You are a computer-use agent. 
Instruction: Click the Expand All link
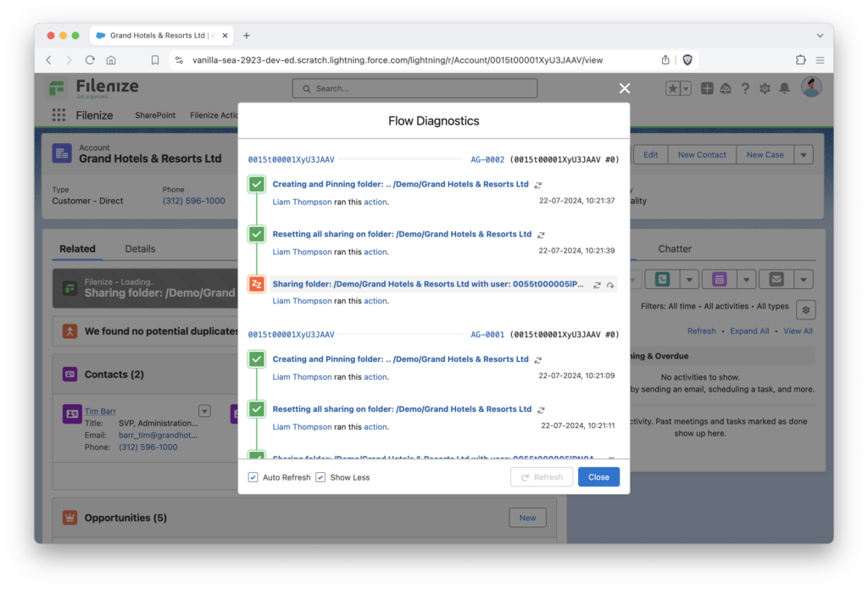pos(749,331)
